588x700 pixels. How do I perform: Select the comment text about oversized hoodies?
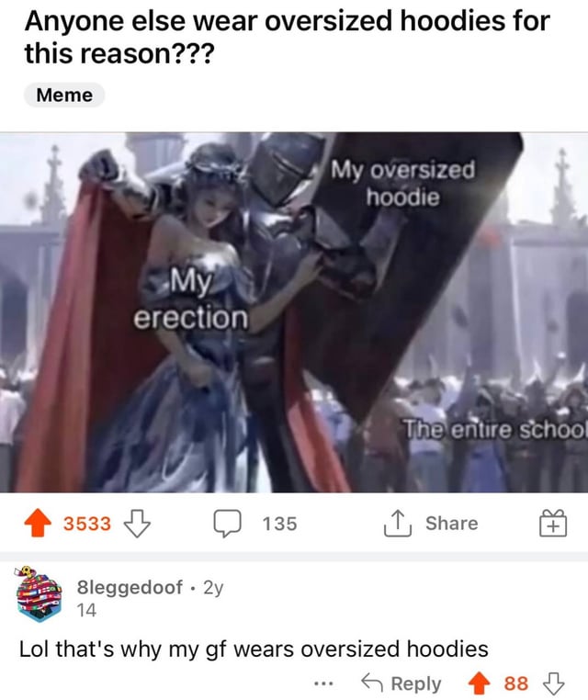(x=254, y=649)
